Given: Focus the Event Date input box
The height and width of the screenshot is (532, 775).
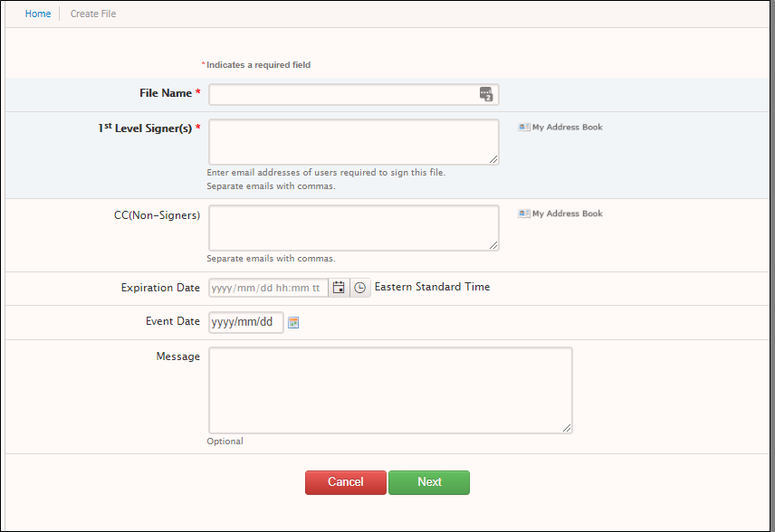Looking at the screenshot, I should pos(246,322).
